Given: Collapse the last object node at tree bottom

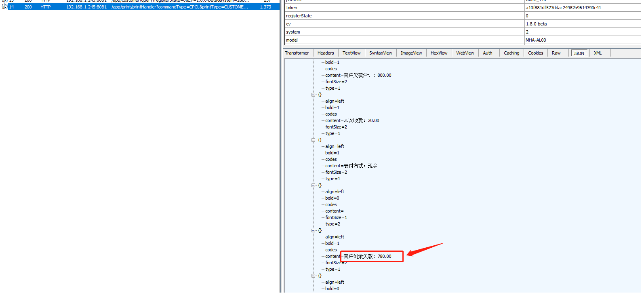Looking at the screenshot, I should click(x=313, y=276).
